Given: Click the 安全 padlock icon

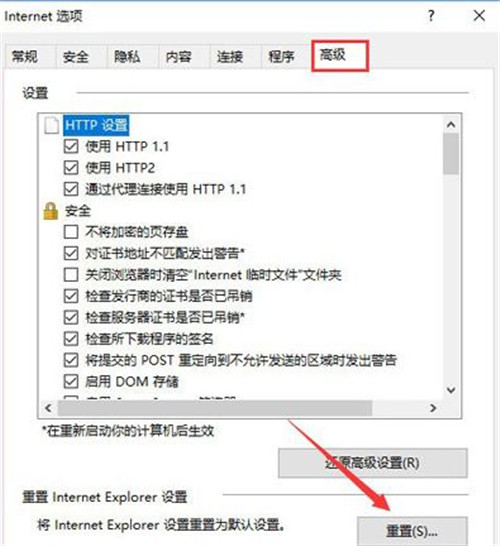Looking at the screenshot, I should point(50,211).
